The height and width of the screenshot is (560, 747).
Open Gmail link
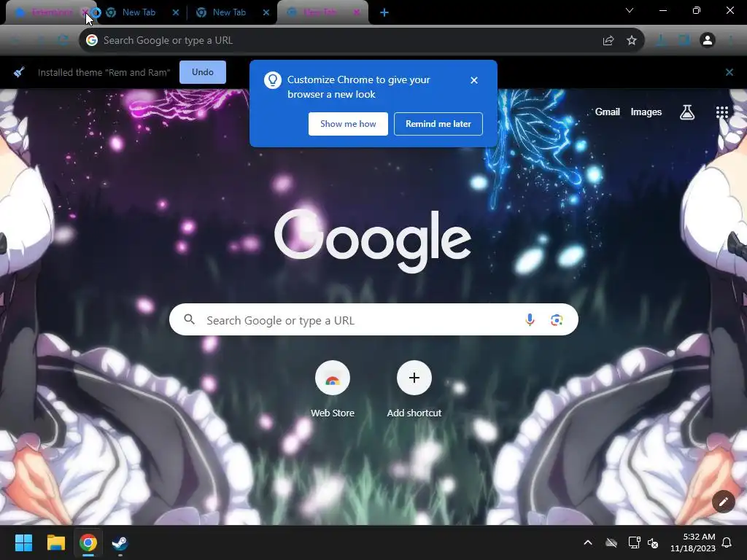[x=608, y=112]
